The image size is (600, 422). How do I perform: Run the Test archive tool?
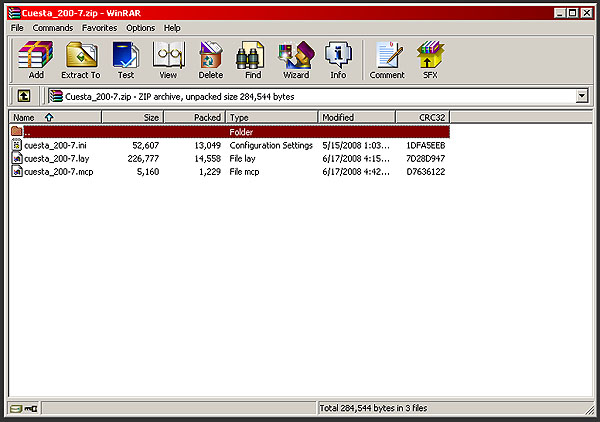[x=125, y=60]
